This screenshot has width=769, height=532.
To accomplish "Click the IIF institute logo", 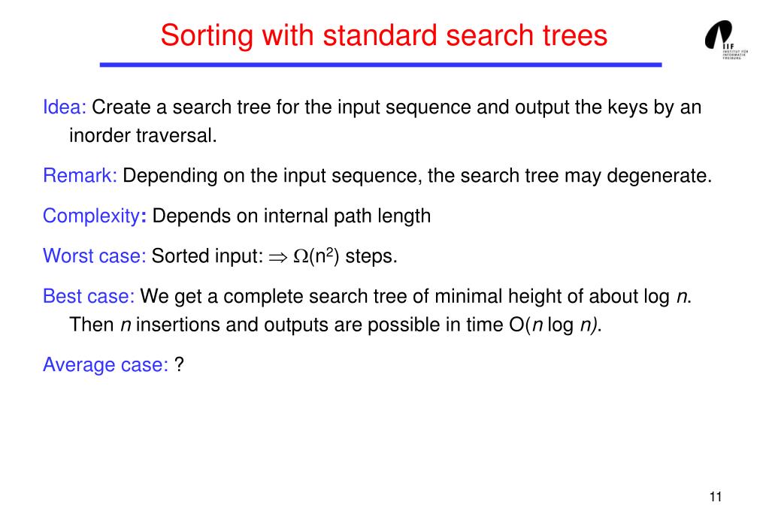I will coord(722,43).
